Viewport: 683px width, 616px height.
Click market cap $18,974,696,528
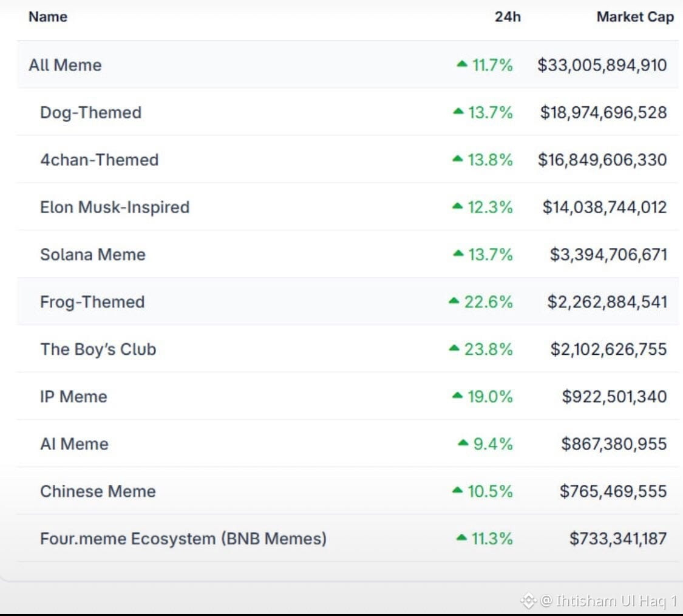coord(603,112)
